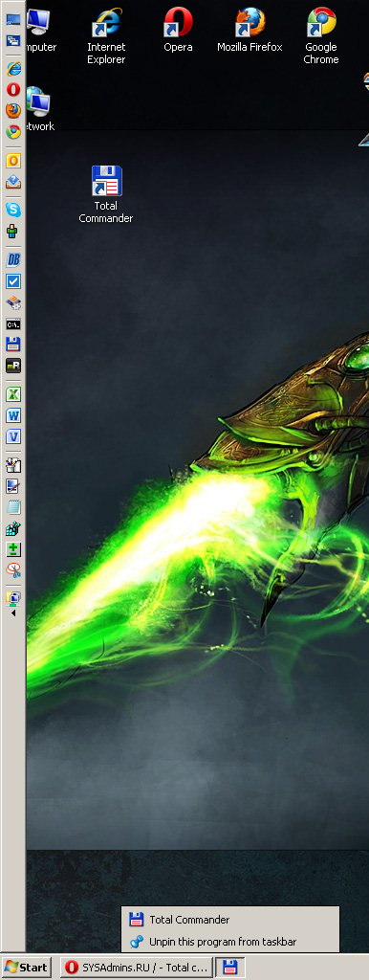Switch to SYSAdmins.RU Opera taskbar window

[x=136, y=968]
